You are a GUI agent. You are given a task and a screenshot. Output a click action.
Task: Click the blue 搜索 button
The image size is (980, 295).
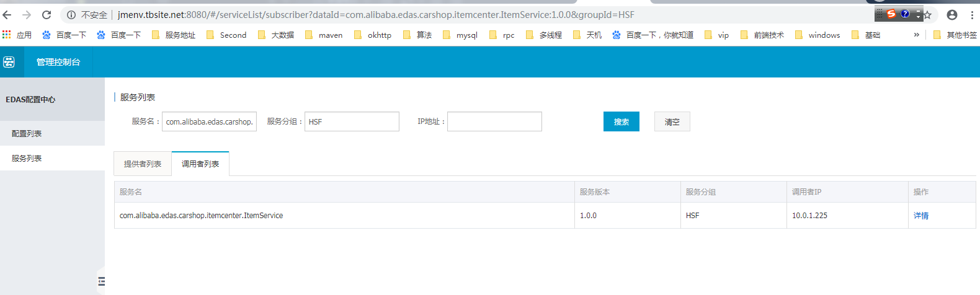[621, 121]
